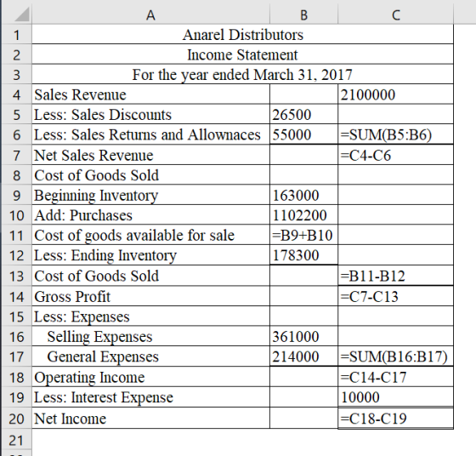The image size is (476, 456).
Task: Click the Income Statement cell
Action: click(242, 54)
